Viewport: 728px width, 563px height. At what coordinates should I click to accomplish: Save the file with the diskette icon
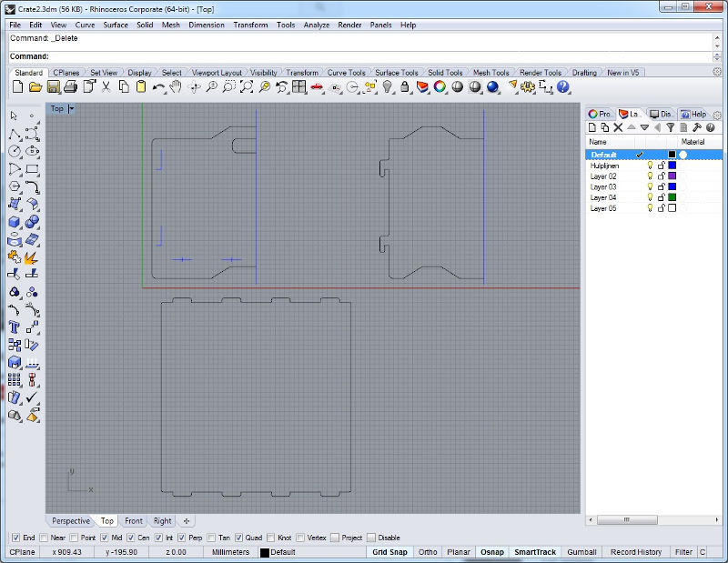[53, 86]
